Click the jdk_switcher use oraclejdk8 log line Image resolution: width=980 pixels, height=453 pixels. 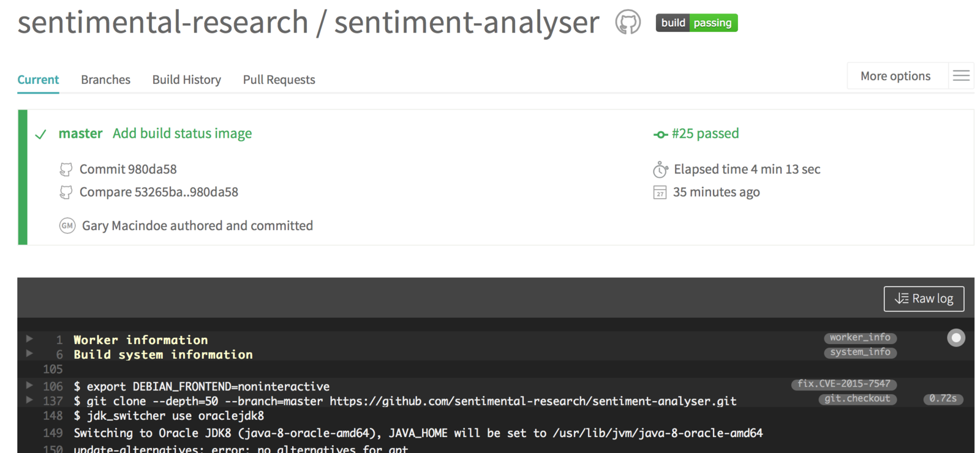[169, 416]
